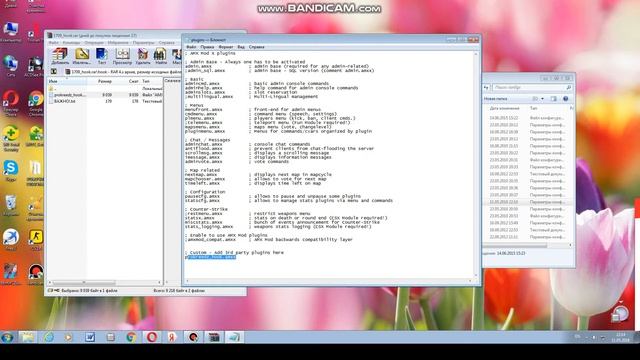Open the Операции menu in WinRAR
The height and width of the screenshot is (360, 640).
tap(94, 42)
